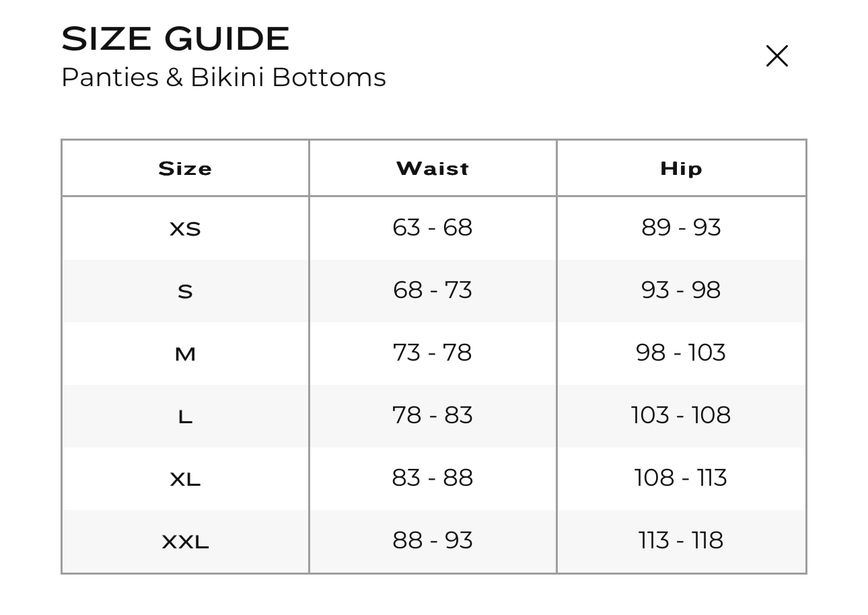Select hip value 103 - 108
This screenshot has width=868, height=615.
681,415
